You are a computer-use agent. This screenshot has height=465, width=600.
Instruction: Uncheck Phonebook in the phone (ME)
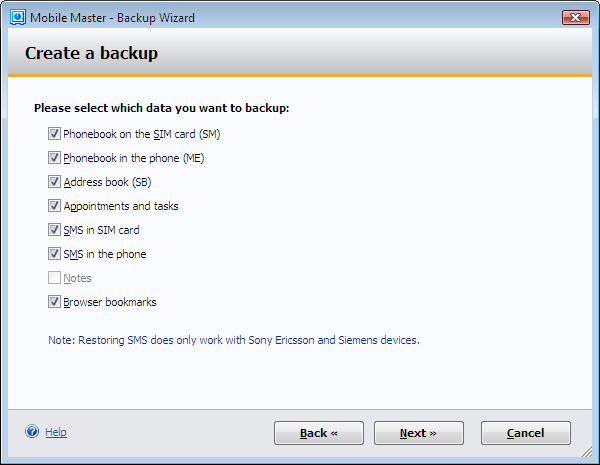pyautogui.click(x=54, y=158)
